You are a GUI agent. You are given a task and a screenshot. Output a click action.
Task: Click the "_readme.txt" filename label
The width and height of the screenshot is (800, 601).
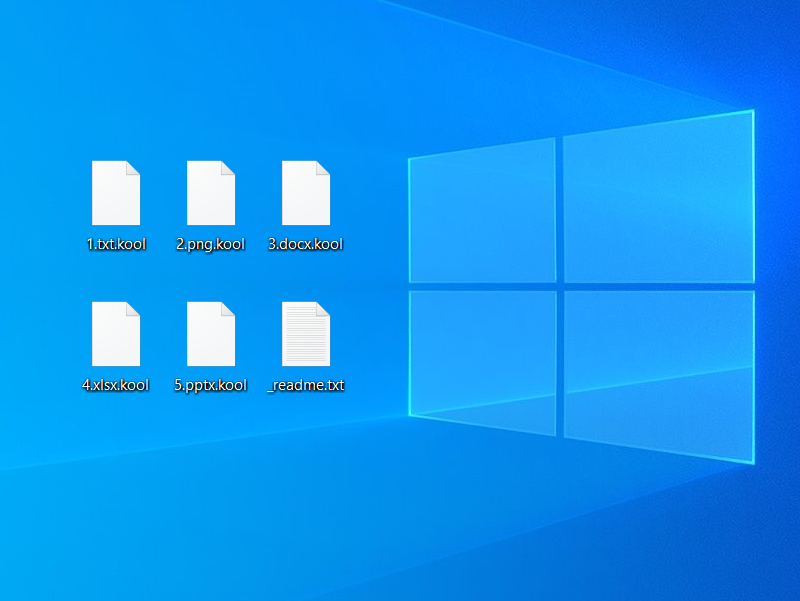pyautogui.click(x=306, y=385)
